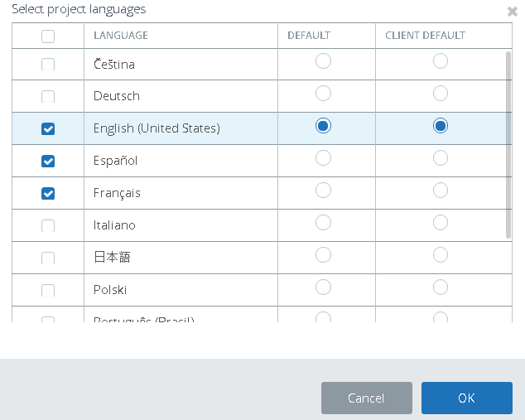Image resolution: width=525 pixels, height=420 pixels.
Task: Click the Cancel button
Action: [x=366, y=398]
